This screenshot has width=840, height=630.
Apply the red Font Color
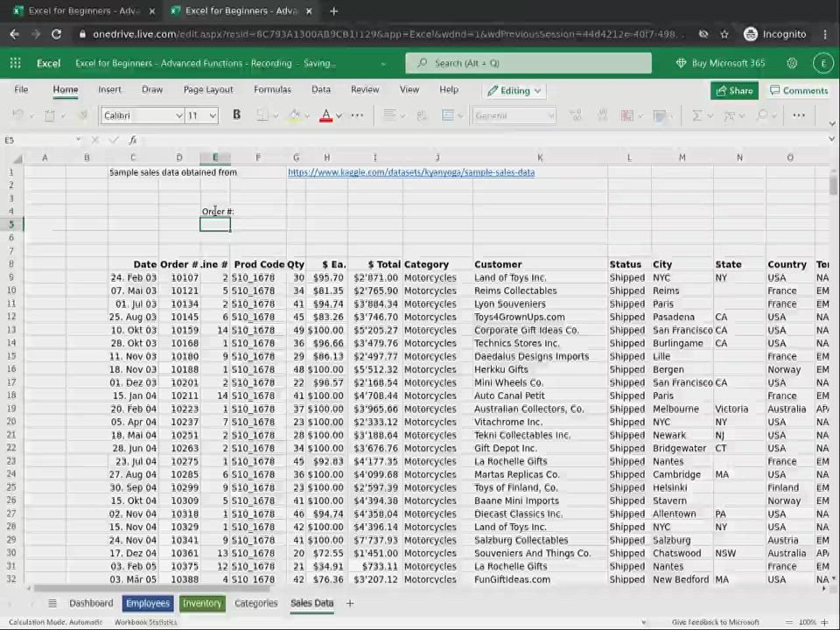(x=325, y=115)
